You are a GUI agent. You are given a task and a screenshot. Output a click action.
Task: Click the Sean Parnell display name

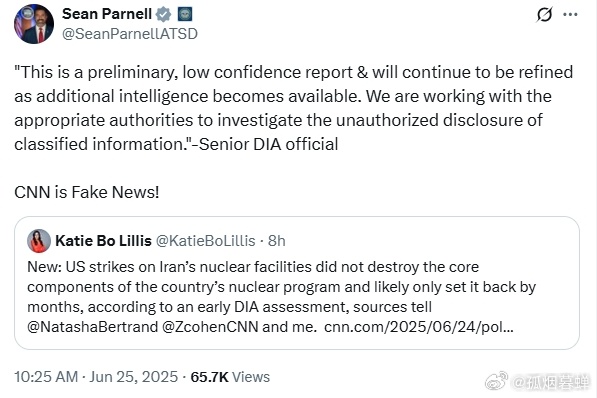point(107,14)
